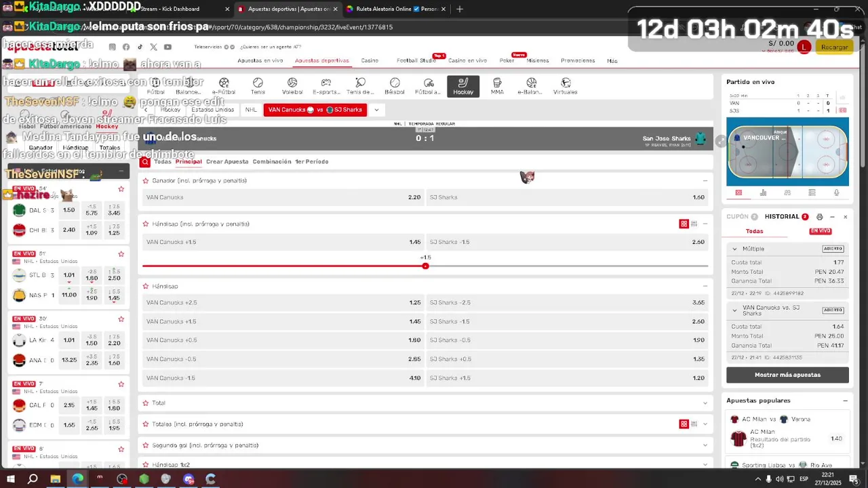Image resolution: width=868 pixels, height=488 pixels.
Task: Open match selector dropdown next to SJ Sharks
Action: pos(376,110)
